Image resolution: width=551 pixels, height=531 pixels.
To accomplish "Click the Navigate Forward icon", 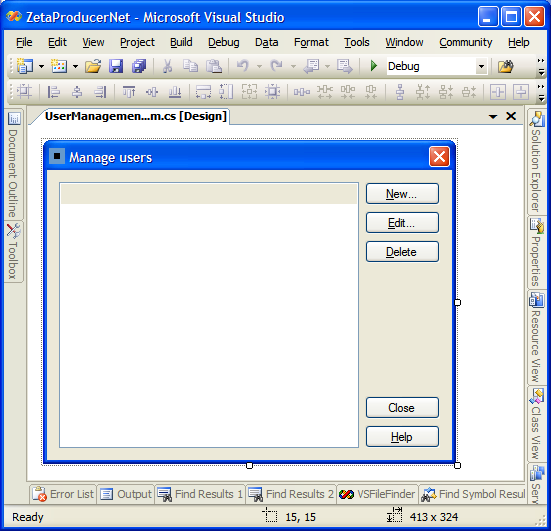I will coord(345,66).
